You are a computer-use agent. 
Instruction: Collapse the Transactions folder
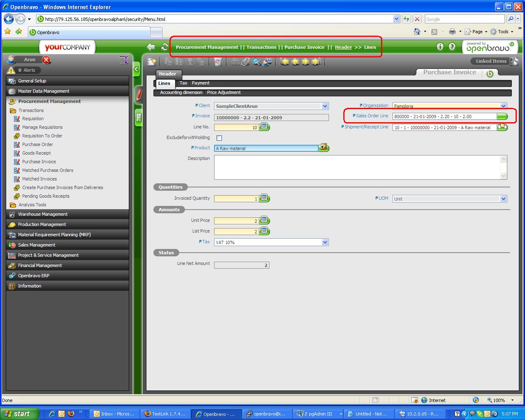(x=31, y=110)
